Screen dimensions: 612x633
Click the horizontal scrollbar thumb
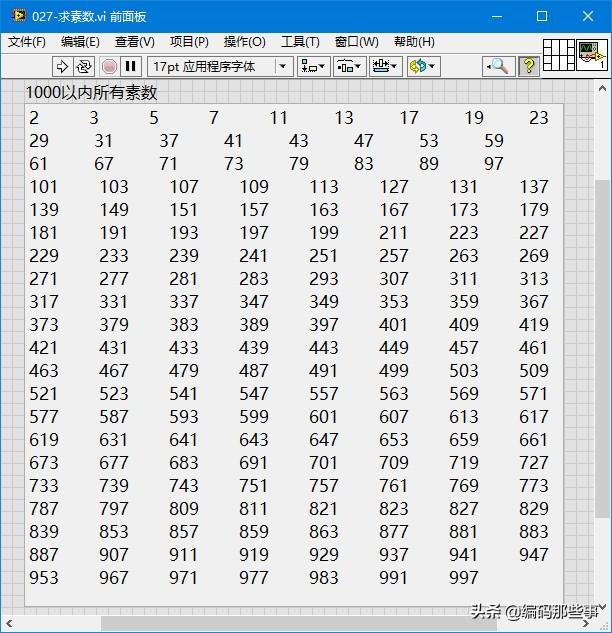pos(299,624)
